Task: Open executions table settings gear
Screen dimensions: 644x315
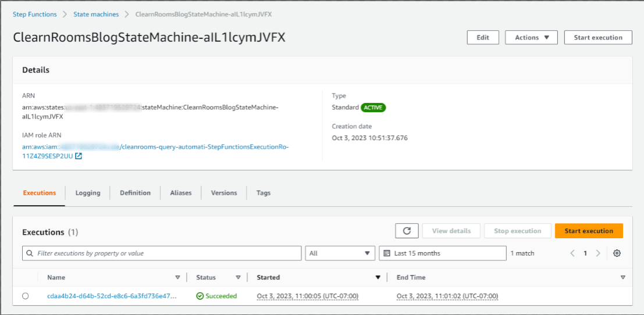Action: 617,253
